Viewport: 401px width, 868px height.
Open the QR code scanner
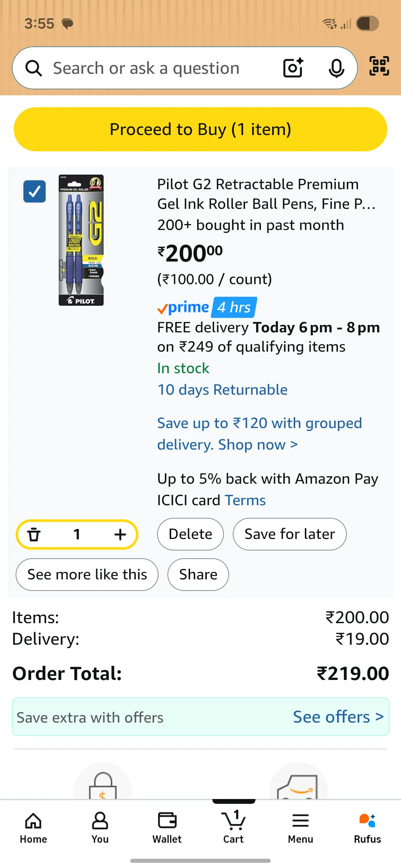(379, 66)
